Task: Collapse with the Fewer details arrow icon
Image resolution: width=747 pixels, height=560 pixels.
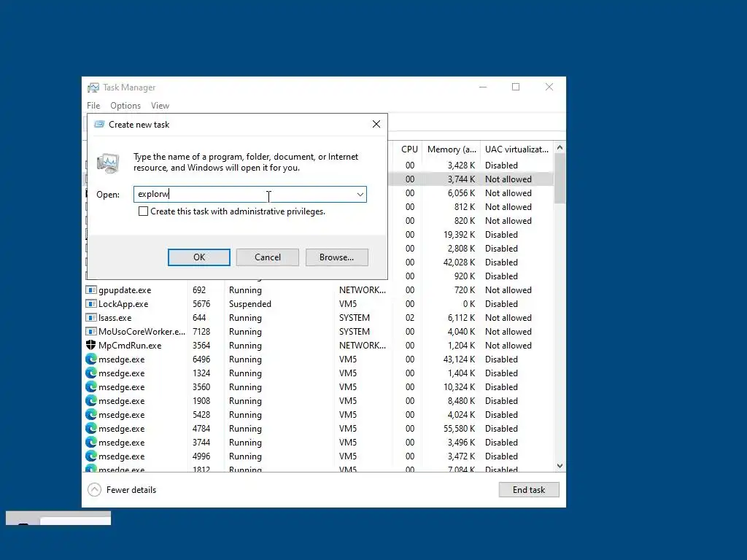Action: (x=94, y=489)
